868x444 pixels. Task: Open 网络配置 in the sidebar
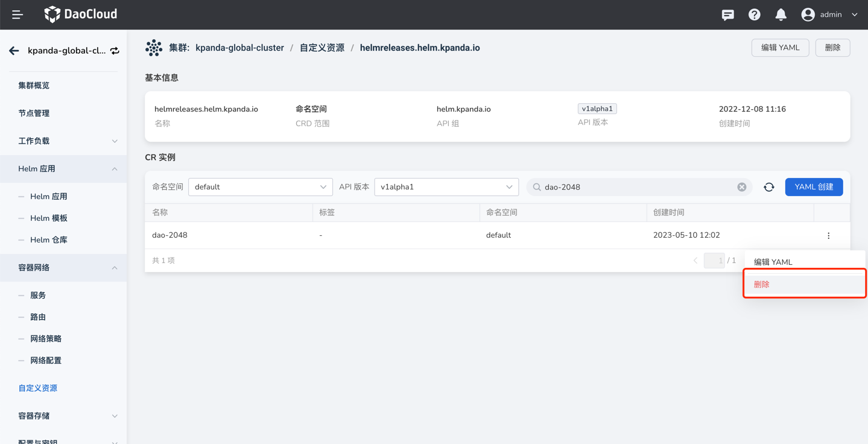[46, 361]
